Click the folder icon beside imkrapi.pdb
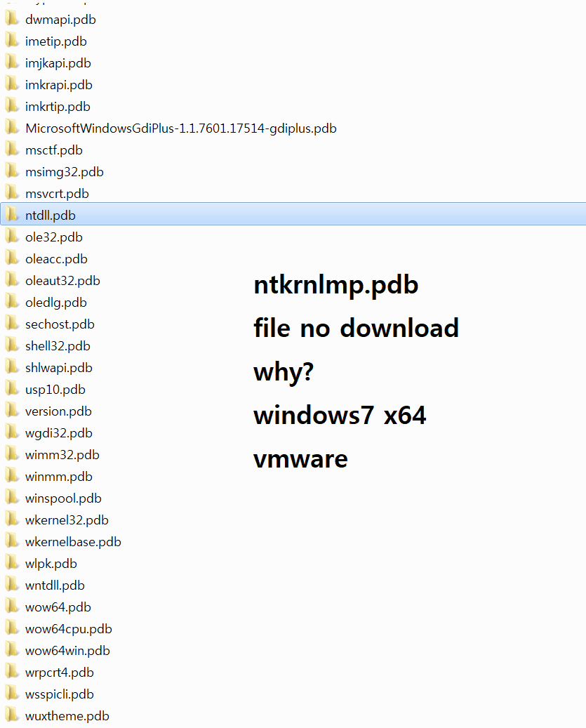586x728 pixels. click(12, 84)
